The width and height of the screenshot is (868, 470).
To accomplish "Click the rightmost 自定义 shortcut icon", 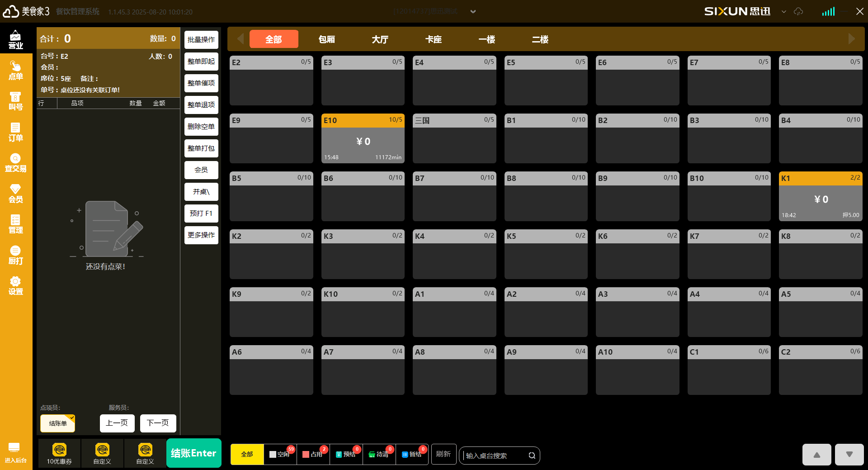I will (145, 453).
